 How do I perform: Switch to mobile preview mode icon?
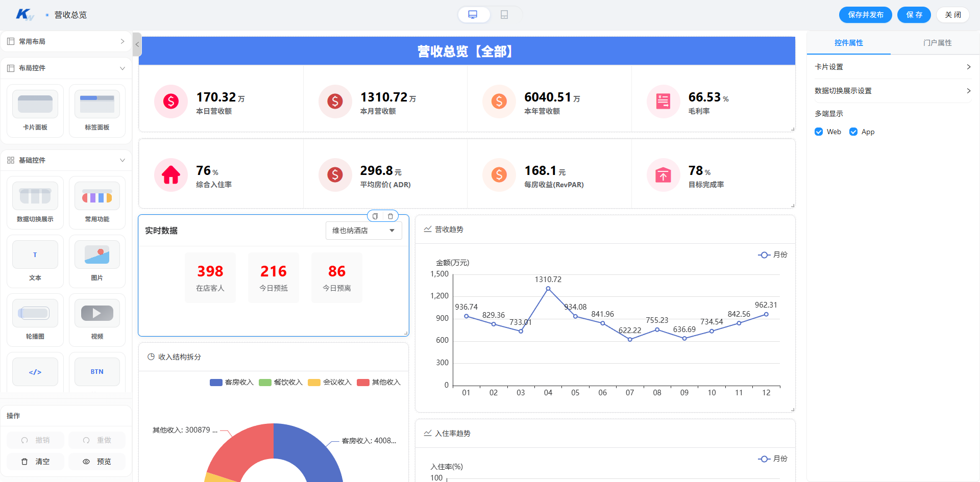(x=504, y=15)
